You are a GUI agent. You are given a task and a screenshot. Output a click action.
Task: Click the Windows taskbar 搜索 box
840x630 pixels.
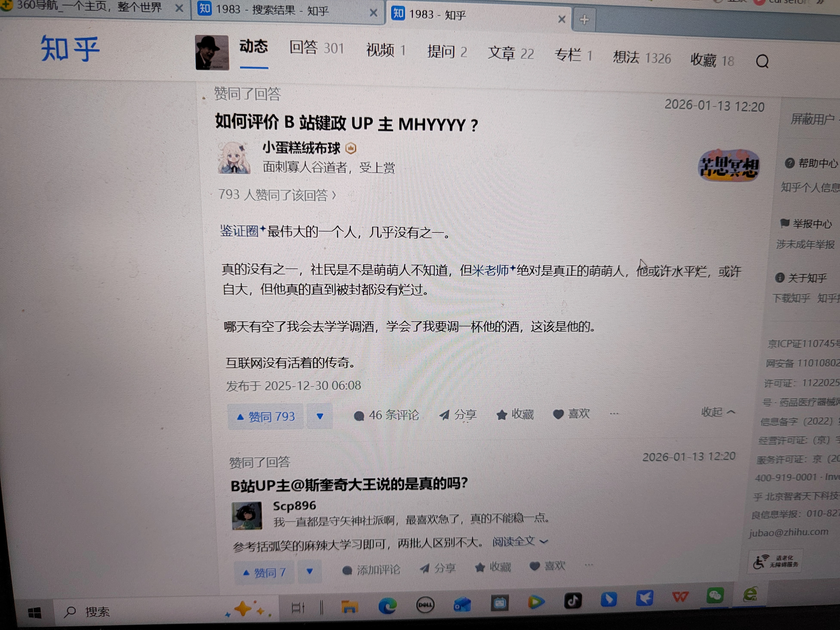click(97, 612)
